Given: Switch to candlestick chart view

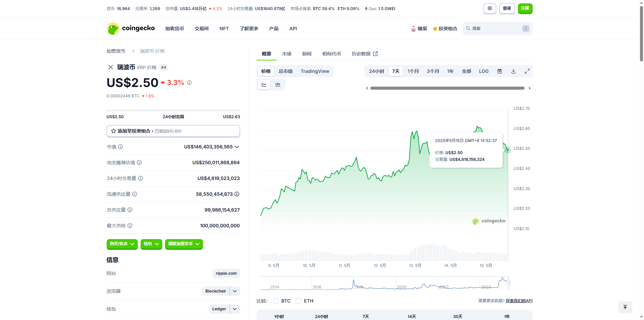Looking at the screenshot, I should 278,85.
